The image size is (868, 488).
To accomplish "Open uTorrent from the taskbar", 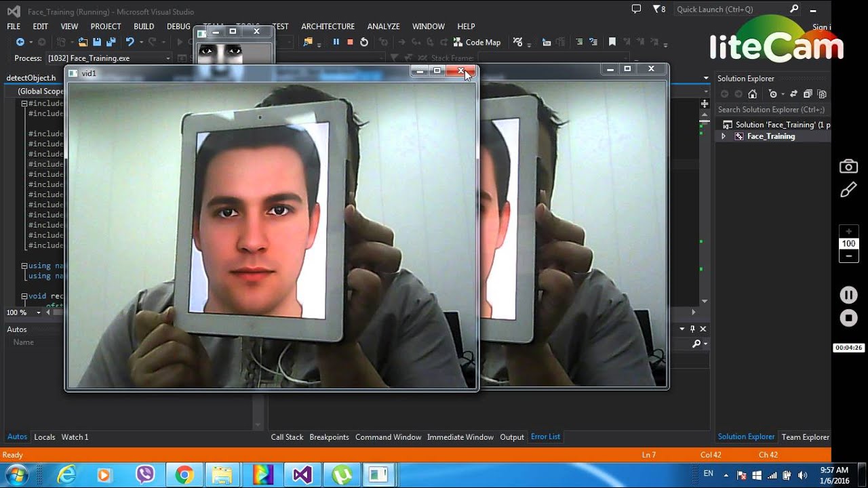I will pos(341,474).
